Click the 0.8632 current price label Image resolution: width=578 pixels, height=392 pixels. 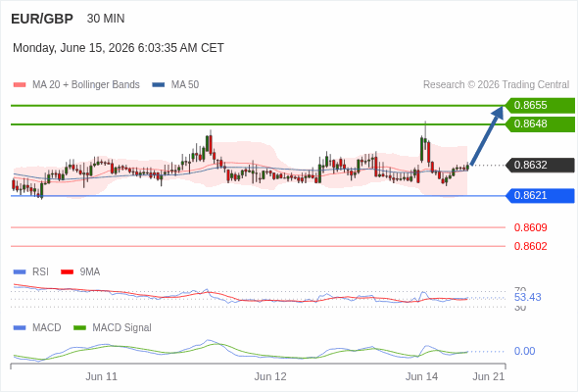tap(540, 165)
